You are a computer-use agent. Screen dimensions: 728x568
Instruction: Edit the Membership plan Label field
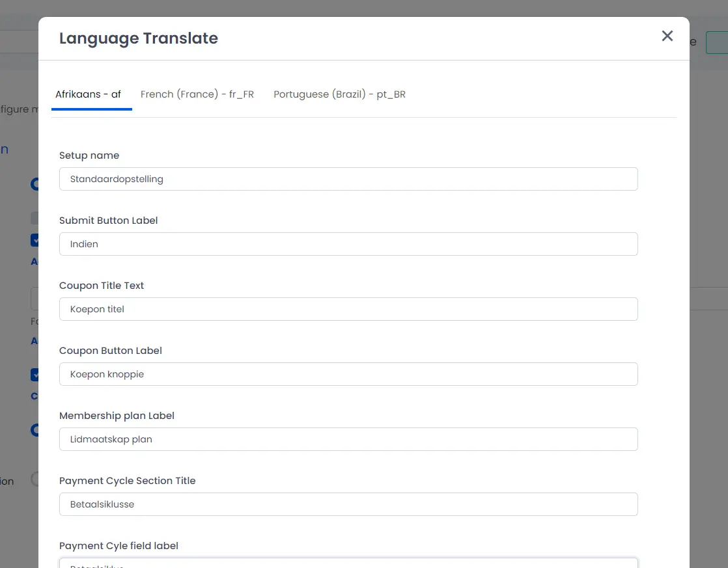click(348, 439)
